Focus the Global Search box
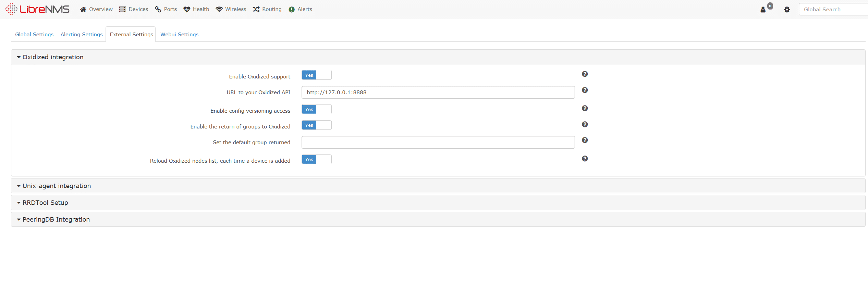Viewport: 868px width, 285px height. [x=833, y=9]
